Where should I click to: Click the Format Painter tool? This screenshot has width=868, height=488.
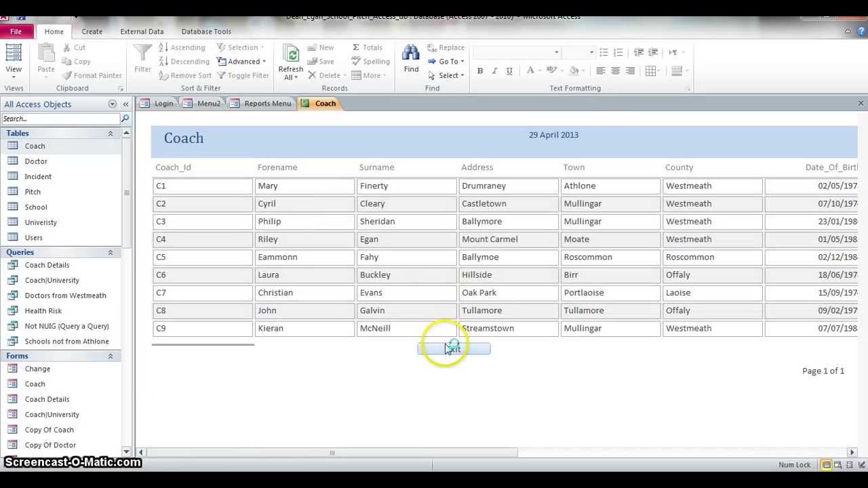(x=92, y=75)
